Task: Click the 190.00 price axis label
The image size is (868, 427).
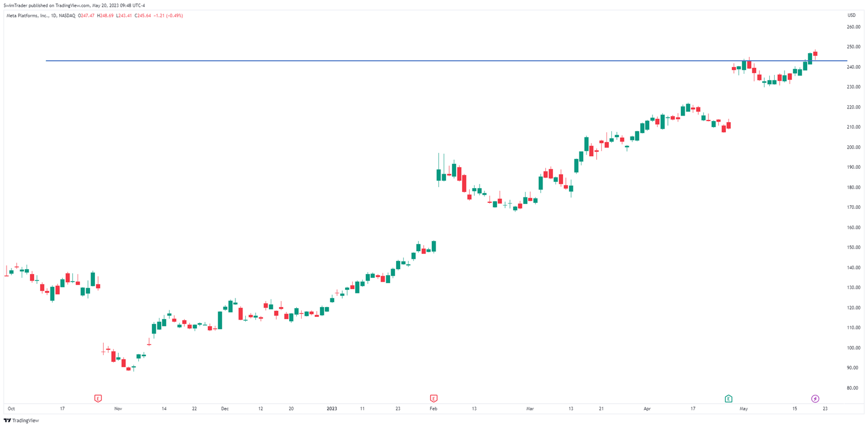Action: (853, 167)
